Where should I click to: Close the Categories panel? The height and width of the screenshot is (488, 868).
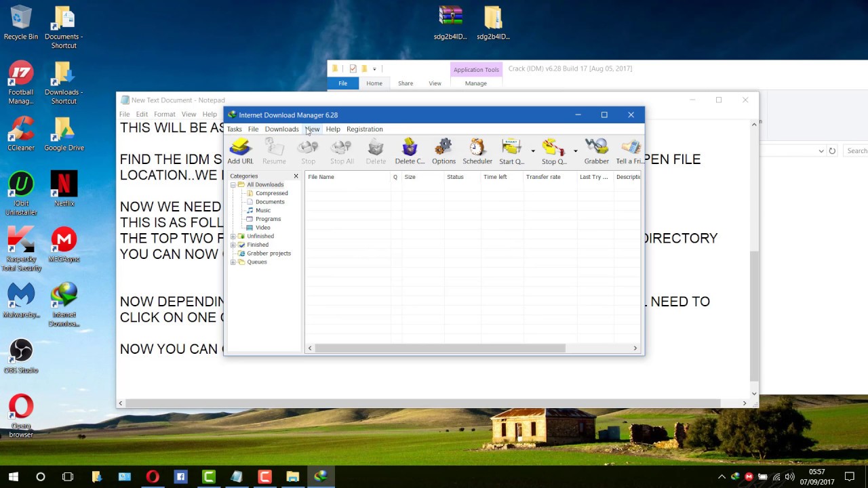296,176
